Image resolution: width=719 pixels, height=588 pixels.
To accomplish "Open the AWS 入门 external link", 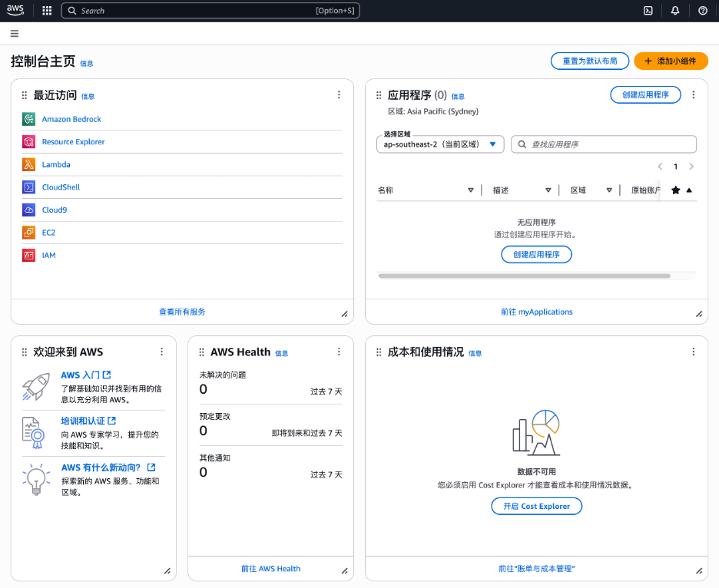I will click(86, 375).
